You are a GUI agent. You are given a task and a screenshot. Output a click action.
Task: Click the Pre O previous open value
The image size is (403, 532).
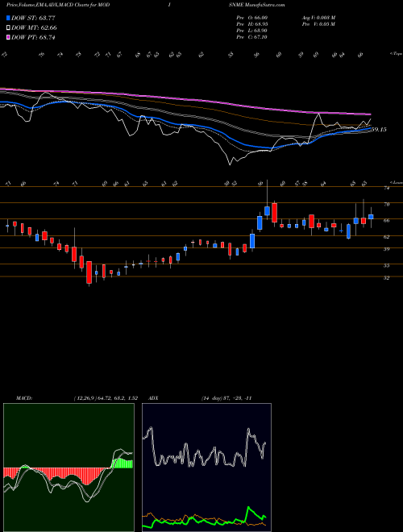(251, 18)
